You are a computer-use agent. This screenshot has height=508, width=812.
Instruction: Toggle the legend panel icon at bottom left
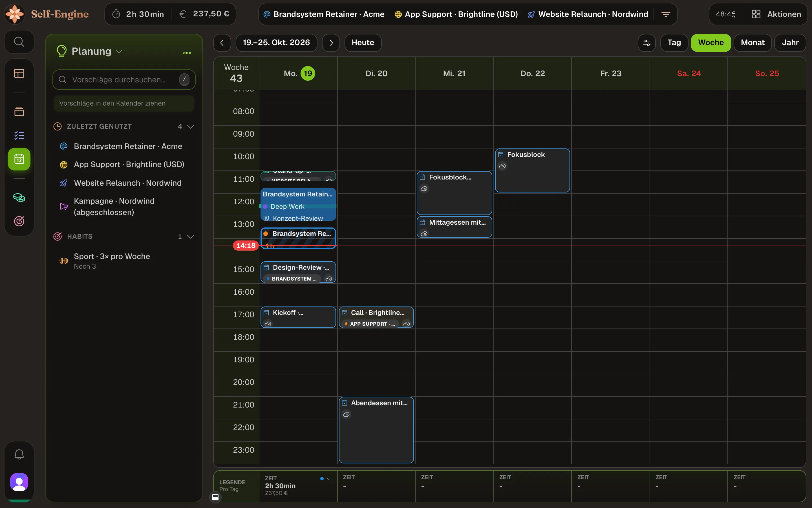click(x=215, y=497)
